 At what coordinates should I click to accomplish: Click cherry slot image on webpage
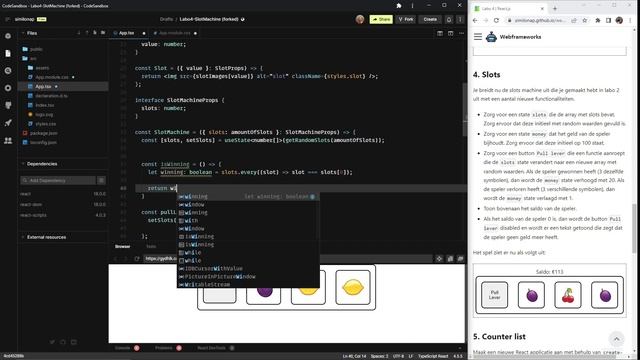tap(568, 295)
